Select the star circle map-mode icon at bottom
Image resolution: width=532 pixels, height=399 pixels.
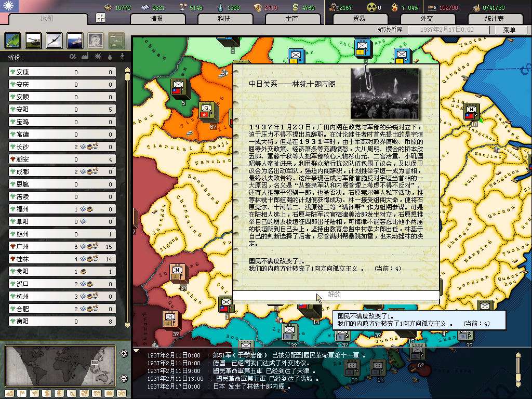point(122,394)
